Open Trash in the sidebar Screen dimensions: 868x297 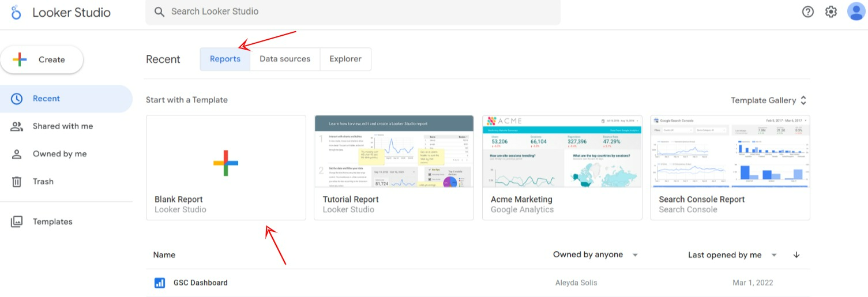point(66,182)
